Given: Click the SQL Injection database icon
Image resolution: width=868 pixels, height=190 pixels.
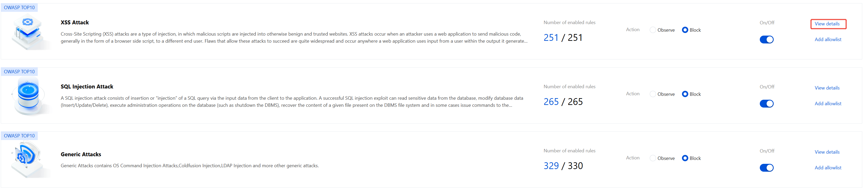Looking at the screenshot, I should click(29, 96).
